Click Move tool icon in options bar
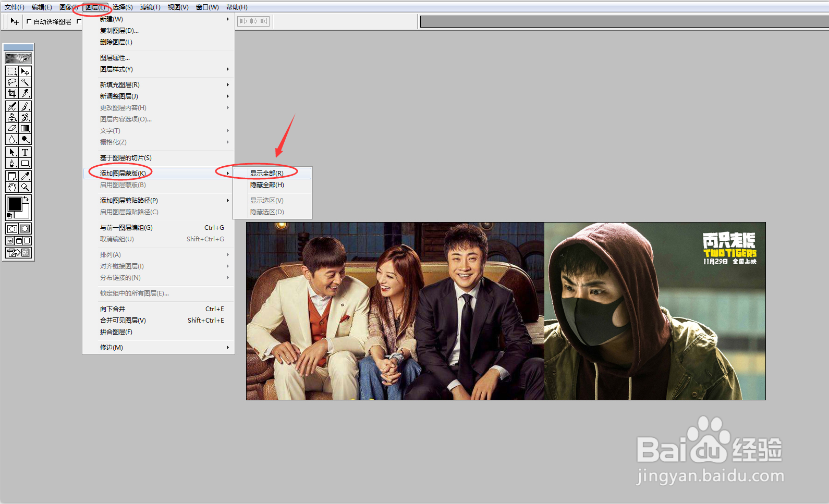The height and width of the screenshot is (504, 829). click(x=15, y=21)
